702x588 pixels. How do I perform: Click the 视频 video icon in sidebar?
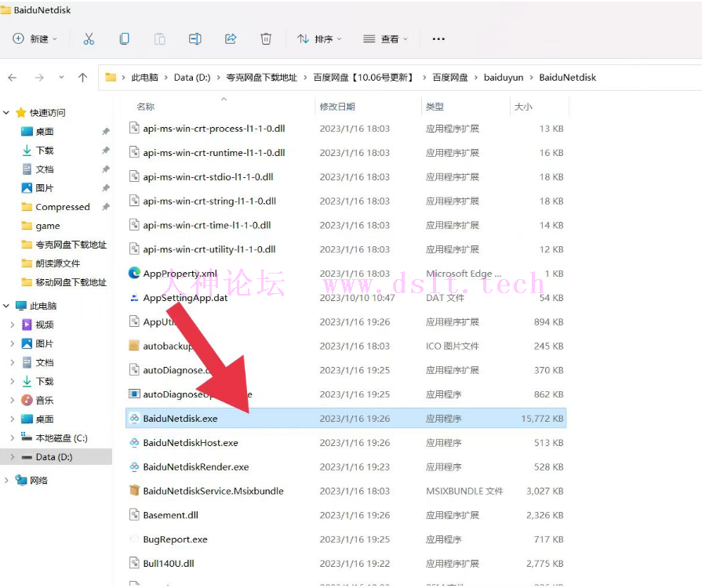tap(27, 325)
